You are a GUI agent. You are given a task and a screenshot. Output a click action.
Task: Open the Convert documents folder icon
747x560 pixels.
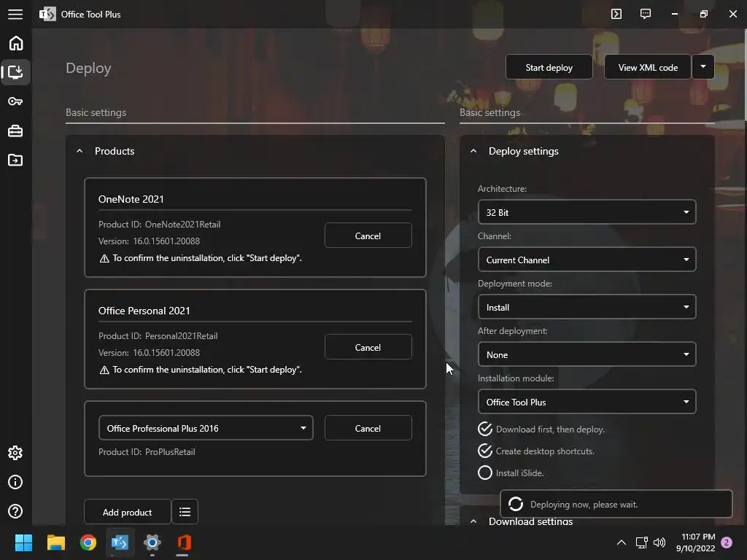click(x=15, y=160)
